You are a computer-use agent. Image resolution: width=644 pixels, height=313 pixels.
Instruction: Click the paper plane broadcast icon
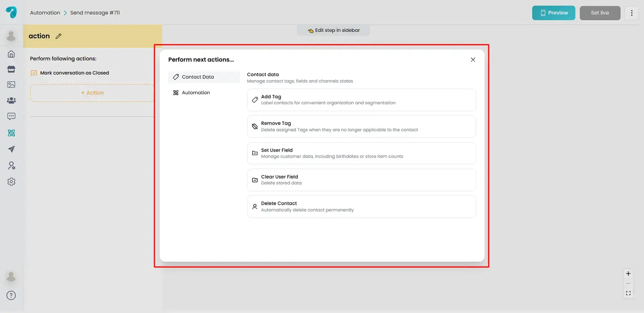pos(11,149)
